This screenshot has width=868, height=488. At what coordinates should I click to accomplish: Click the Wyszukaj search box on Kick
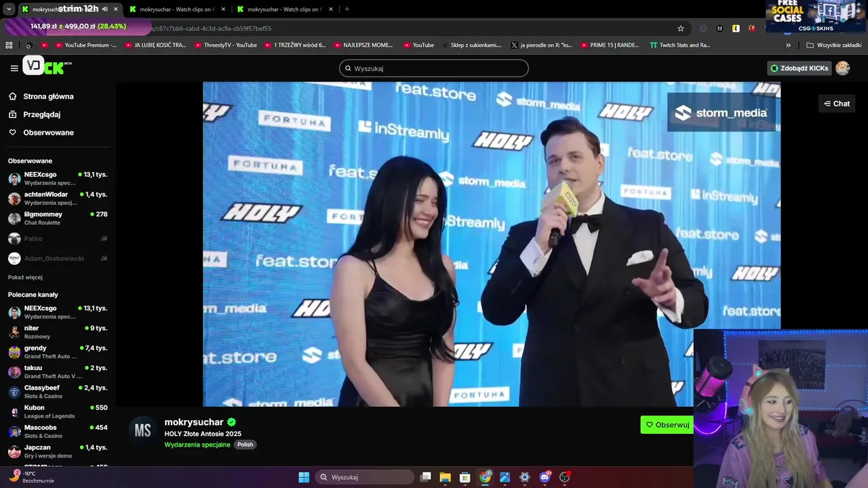click(434, 68)
